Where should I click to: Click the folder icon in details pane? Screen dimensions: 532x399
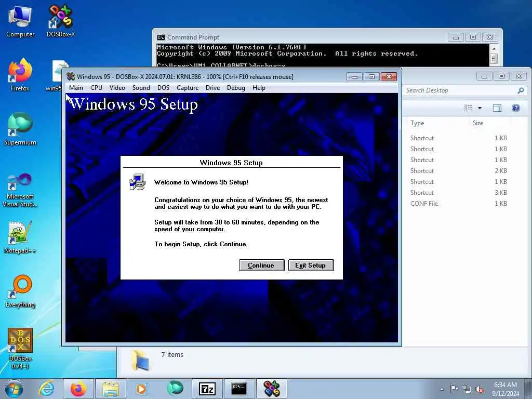coord(140,361)
